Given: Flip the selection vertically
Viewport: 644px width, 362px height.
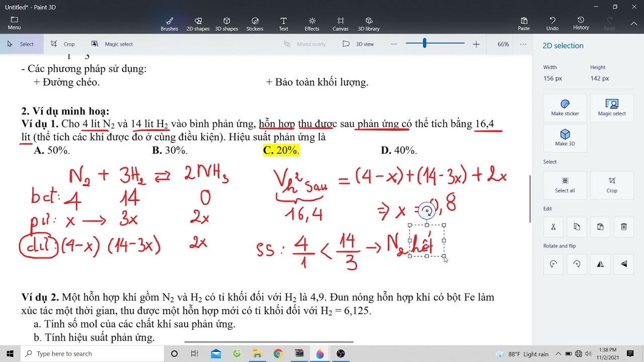Looking at the screenshot, I should (x=624, y=264).
